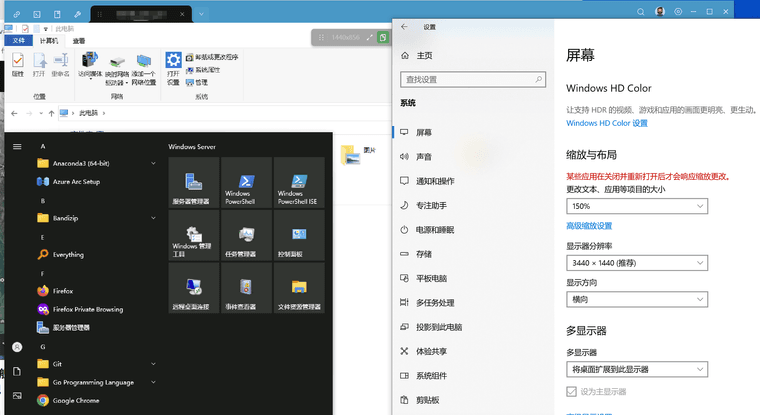Open the 3440 × 1440 resolution dropdown
The image size is (760, 415).
637,263
